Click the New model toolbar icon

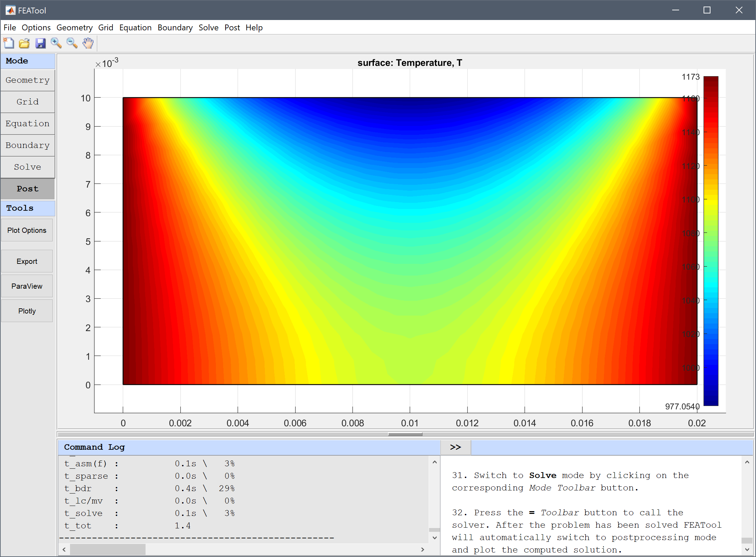(9, 43)
